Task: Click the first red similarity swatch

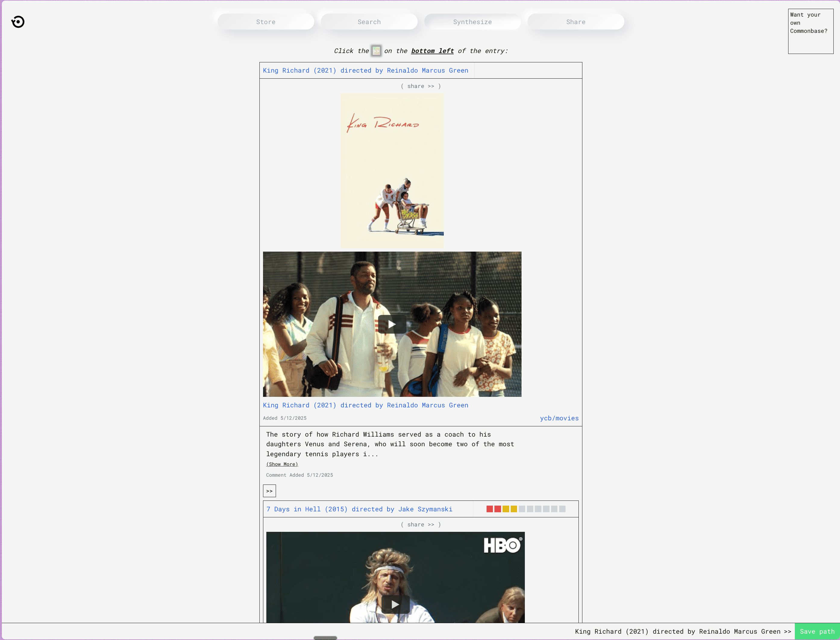Action: click(x=490, y=509)
